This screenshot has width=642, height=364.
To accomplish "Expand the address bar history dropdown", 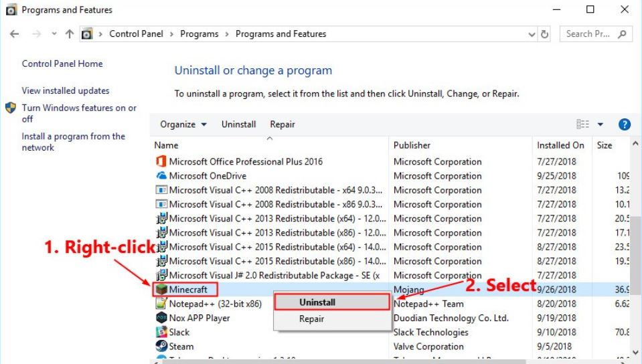I will [x=532, y=34].
